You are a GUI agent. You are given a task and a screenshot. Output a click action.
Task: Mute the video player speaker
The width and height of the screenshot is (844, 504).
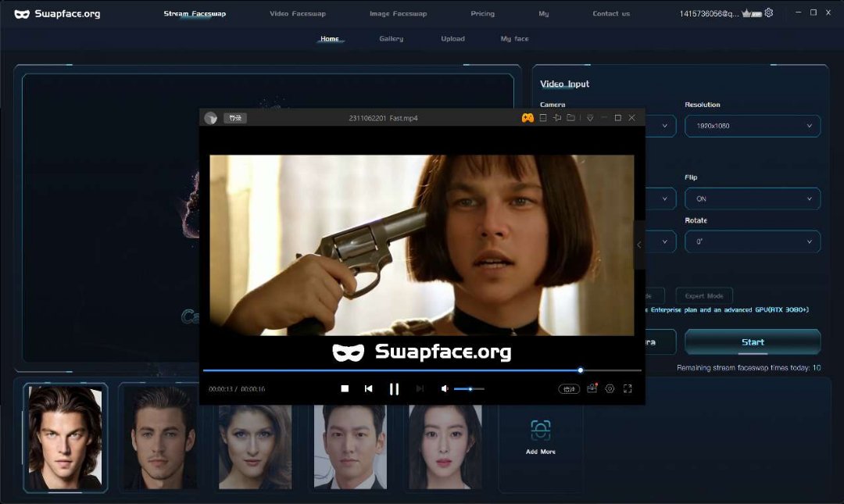click(x=445, y=388)
